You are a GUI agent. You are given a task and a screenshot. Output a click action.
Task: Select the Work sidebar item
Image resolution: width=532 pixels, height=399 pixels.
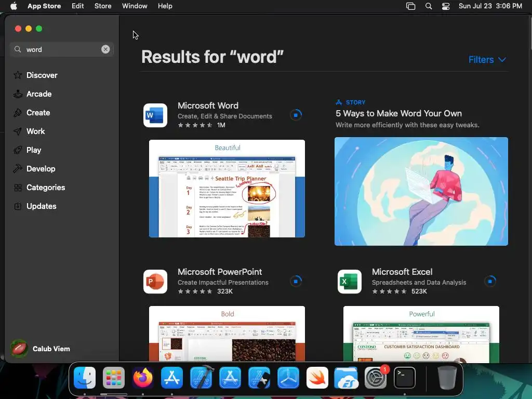click(x=36, y=131)
